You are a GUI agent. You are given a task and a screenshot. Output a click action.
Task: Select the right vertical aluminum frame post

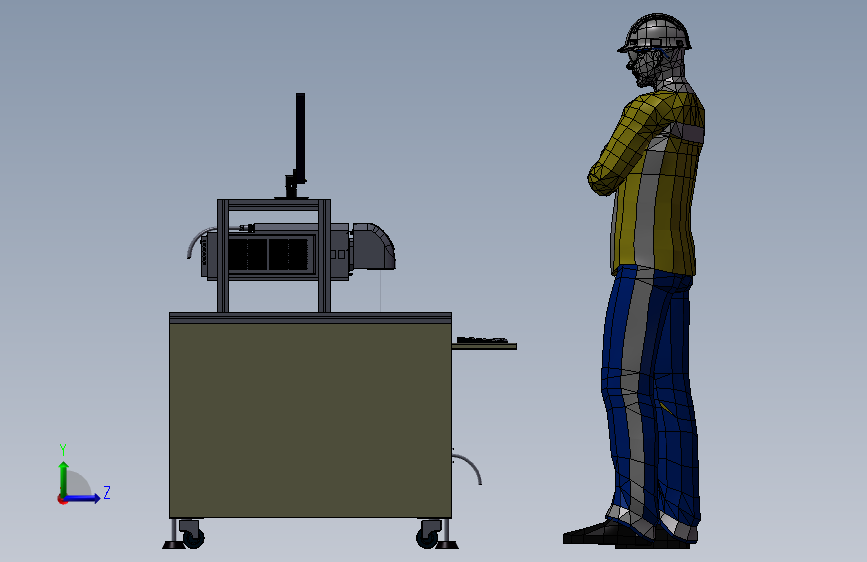pyautogui.click(x=325, y=256)
